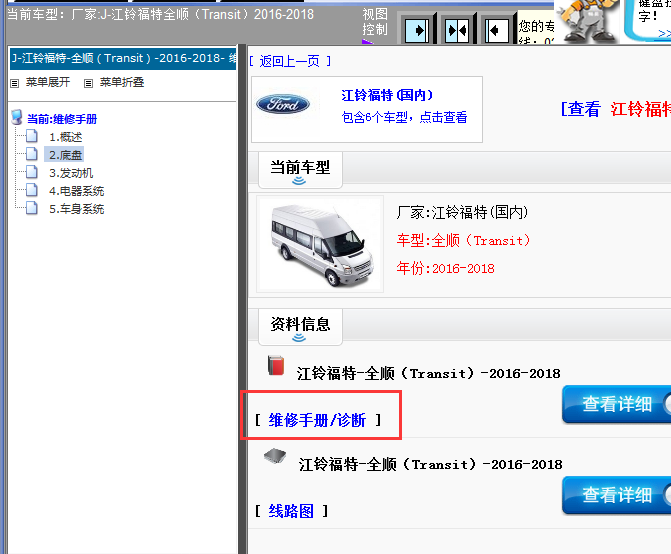Click the 视图控制 label
Screen dimensions: 671x554
[x=375, y=22]
